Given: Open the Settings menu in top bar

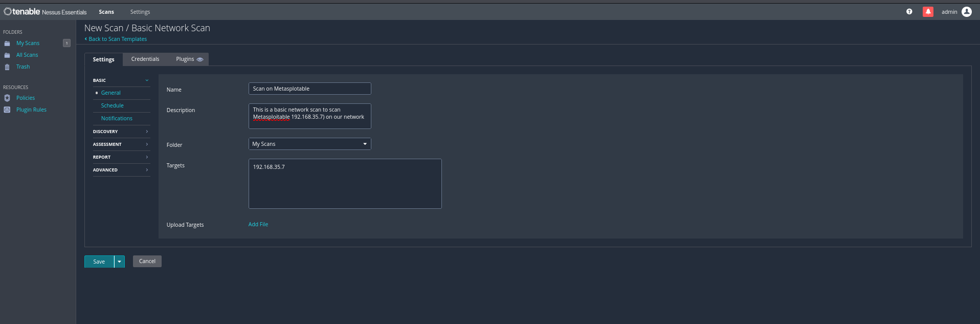Looking at the screenshot, I should point(140,12).
